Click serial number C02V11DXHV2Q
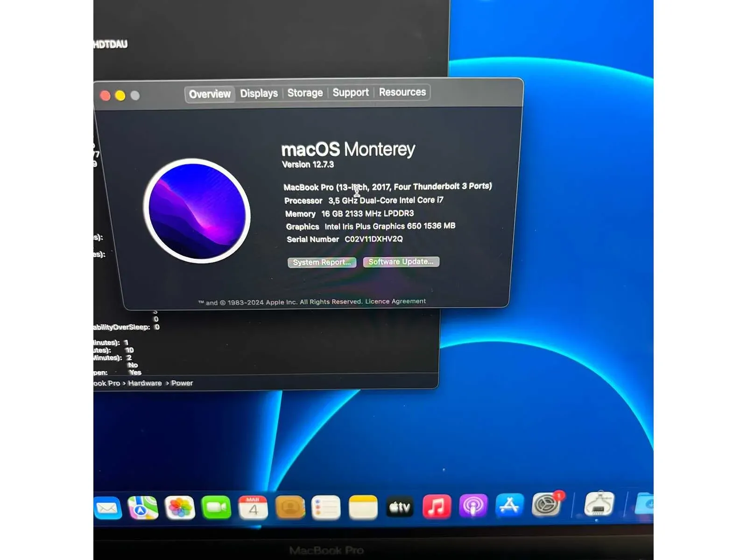 pyautogui.click(x=373, y=239)
